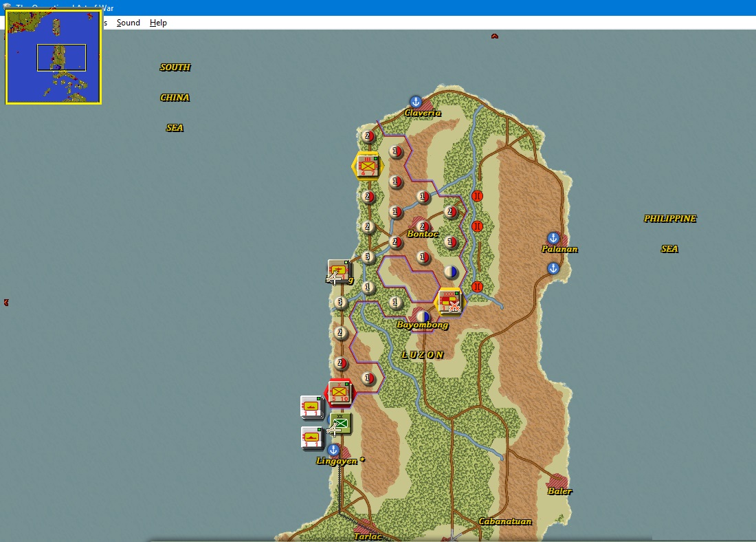Select the stacked naval unit counter beside the brigade
The image size is (756, 542).
click(311, 407)
